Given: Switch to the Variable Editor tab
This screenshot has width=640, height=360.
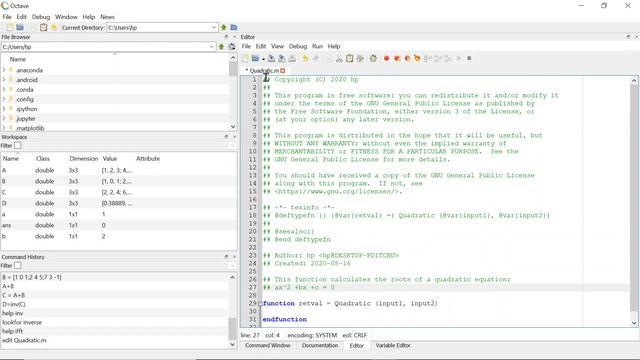Looking at the screenshot, I should [393, 345].
